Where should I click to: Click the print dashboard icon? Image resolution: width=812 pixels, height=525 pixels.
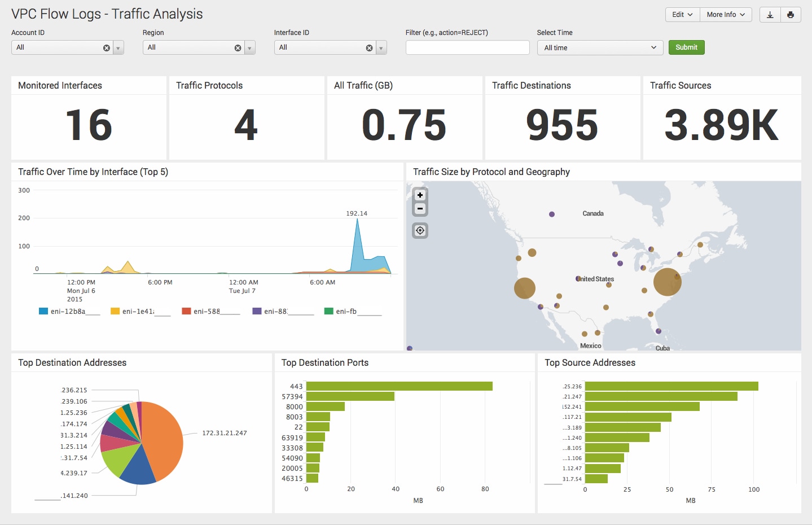point(791,15)
